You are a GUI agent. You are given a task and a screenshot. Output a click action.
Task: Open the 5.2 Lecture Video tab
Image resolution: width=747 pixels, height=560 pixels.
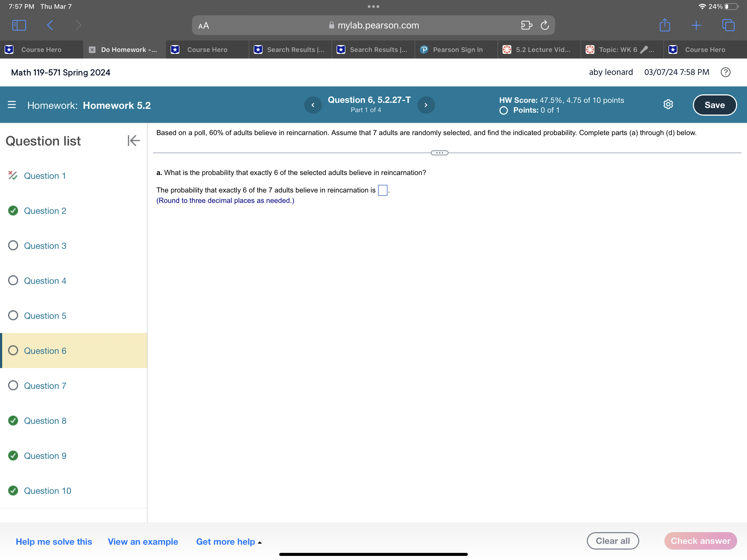point(539,50)
